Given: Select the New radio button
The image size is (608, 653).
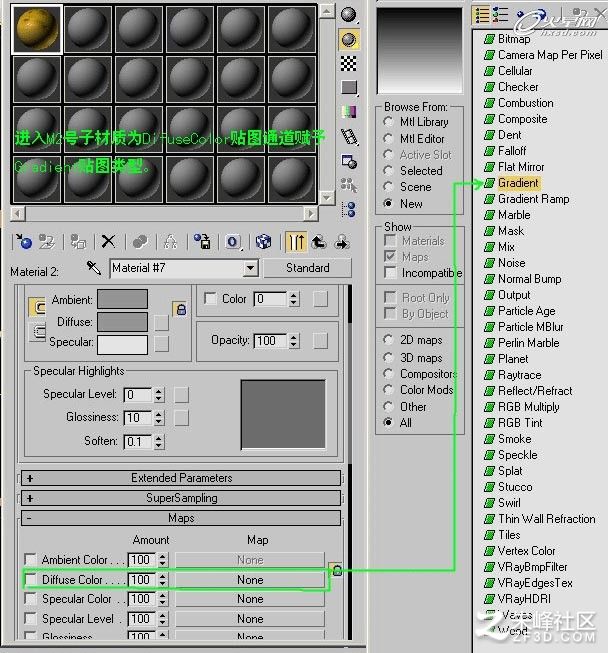Looking at the screenshot, I should [388, 203].
